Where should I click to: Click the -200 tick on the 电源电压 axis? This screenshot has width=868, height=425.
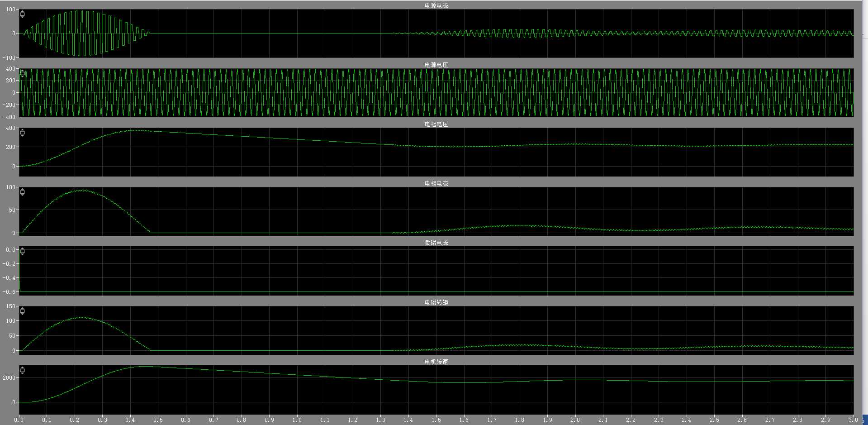point(9,105)
